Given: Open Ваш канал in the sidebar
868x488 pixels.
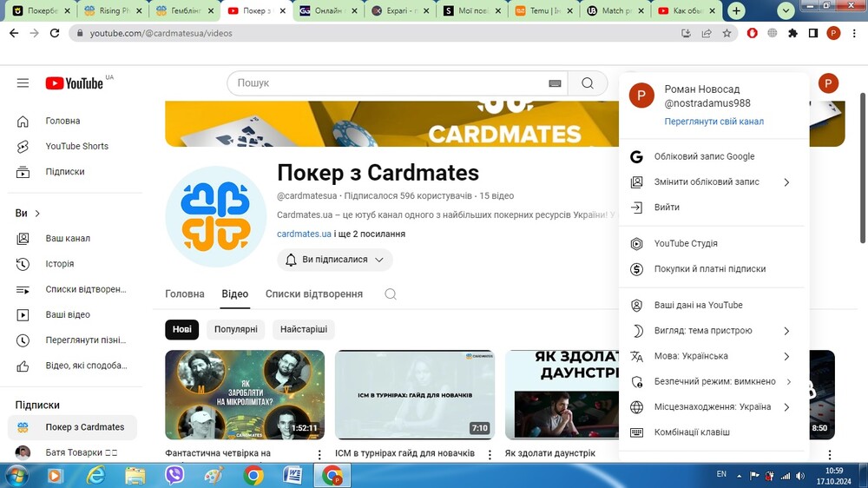Looking at the screenshot, I should point(75,238).
